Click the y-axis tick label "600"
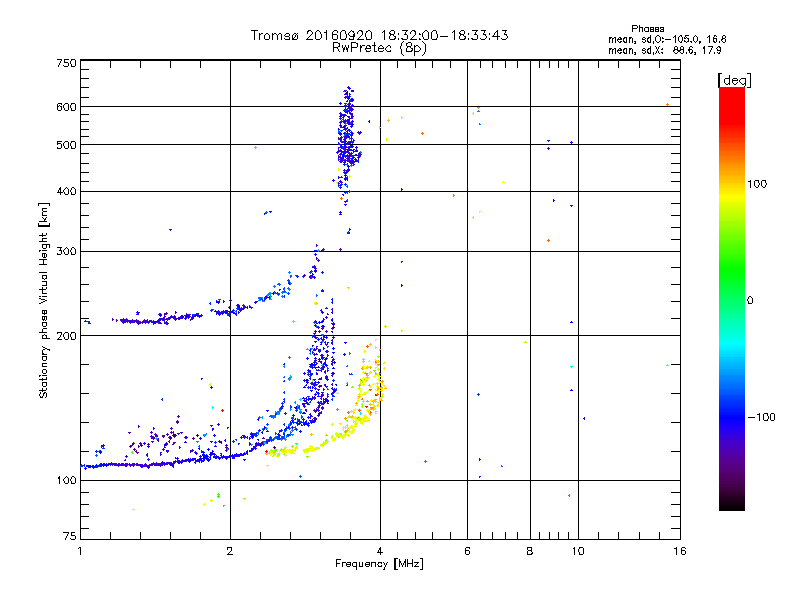800x600 pixels. click(66, 107)
